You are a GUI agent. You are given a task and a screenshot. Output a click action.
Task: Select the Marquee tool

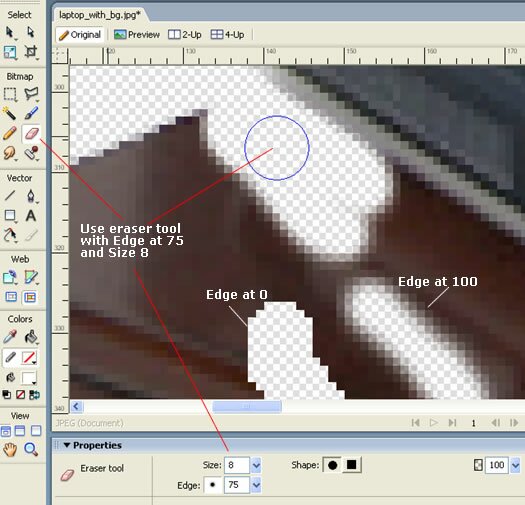pyautogui.click(x=10, y=94)
